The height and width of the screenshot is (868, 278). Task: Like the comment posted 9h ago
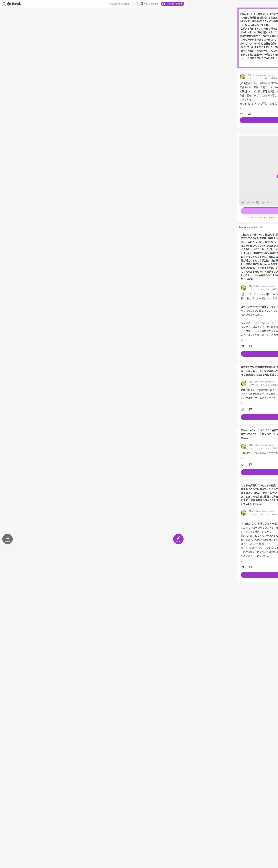point(243,567)
